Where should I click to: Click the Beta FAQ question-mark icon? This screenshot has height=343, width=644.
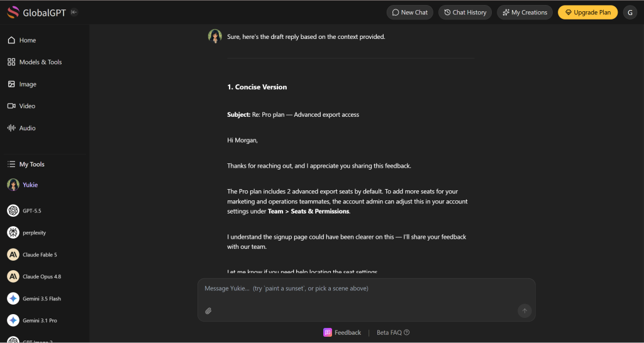407,332
